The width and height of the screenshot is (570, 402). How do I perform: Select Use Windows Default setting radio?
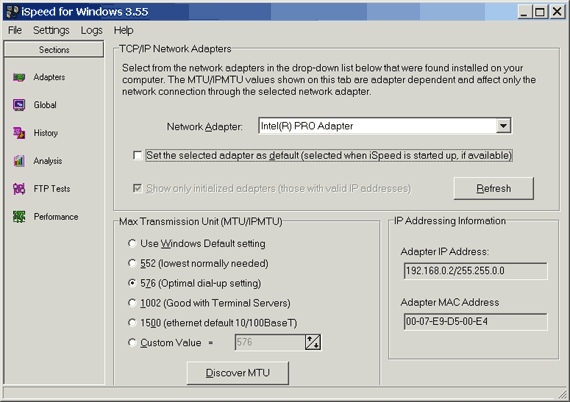pyautogui.click(x=132, y=243)
